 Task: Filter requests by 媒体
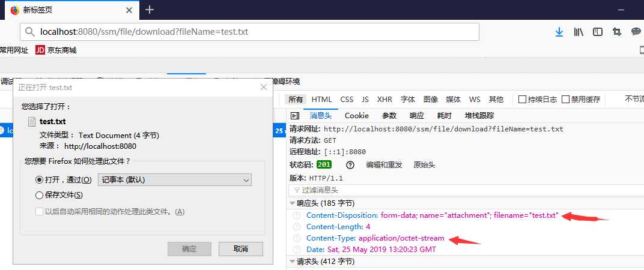(x=454, y=100)
